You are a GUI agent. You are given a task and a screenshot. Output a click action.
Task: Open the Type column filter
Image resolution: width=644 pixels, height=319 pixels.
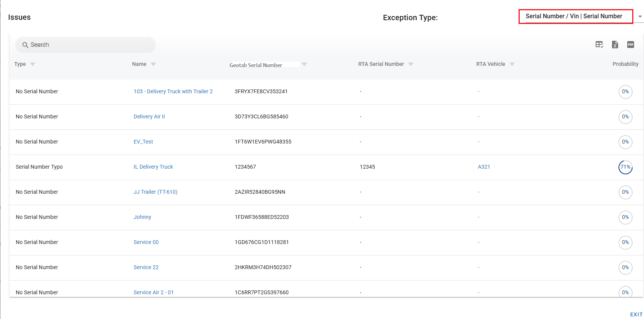pyautogui.click(x=33, y=64)
